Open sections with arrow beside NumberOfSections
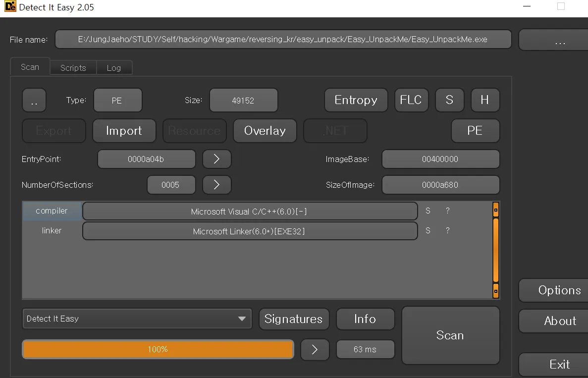The width and height of the screenshot is (588, 378). (217, 185)
